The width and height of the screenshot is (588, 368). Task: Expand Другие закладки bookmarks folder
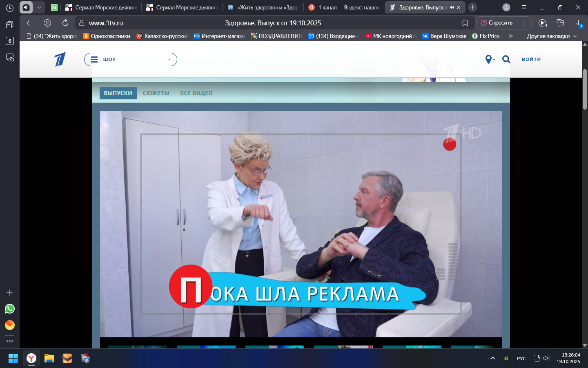tap(551, 36)
